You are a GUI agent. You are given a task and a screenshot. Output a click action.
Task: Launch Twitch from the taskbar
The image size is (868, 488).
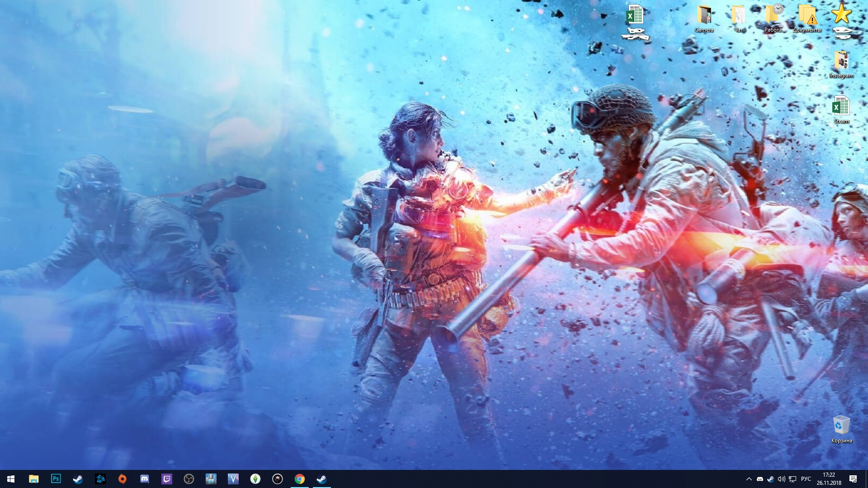click(x=167, y=479)
